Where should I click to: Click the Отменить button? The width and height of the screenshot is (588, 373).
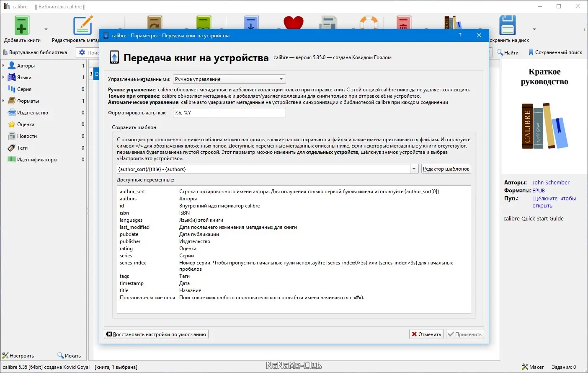(426, 334)
